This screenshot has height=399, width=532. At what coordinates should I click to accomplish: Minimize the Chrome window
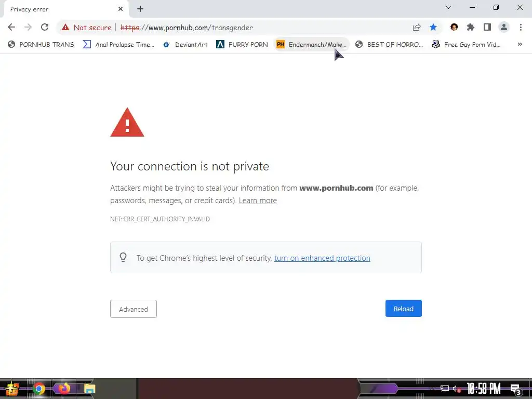pyautogui.click(x=472, y=7)
